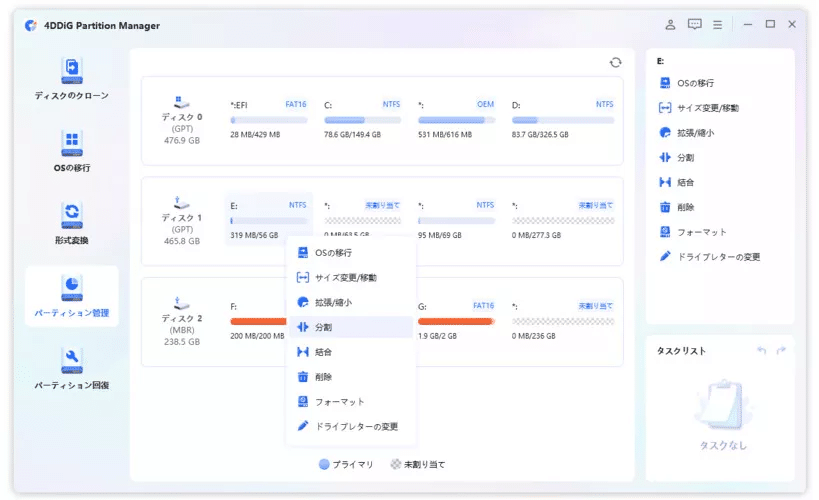This screenshot has width=819, height=500.
Task: Click サイズ変更/移動 in the right panel
Action: pos(699,108)
